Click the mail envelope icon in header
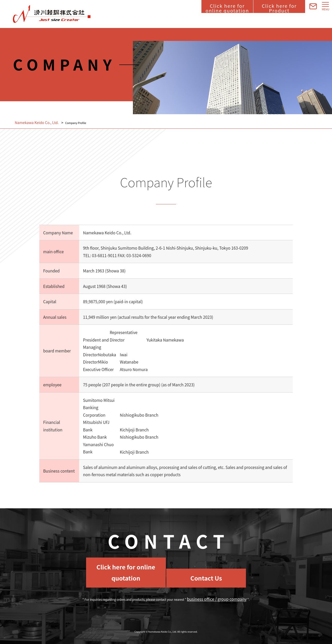 click(x=313, y=6)
